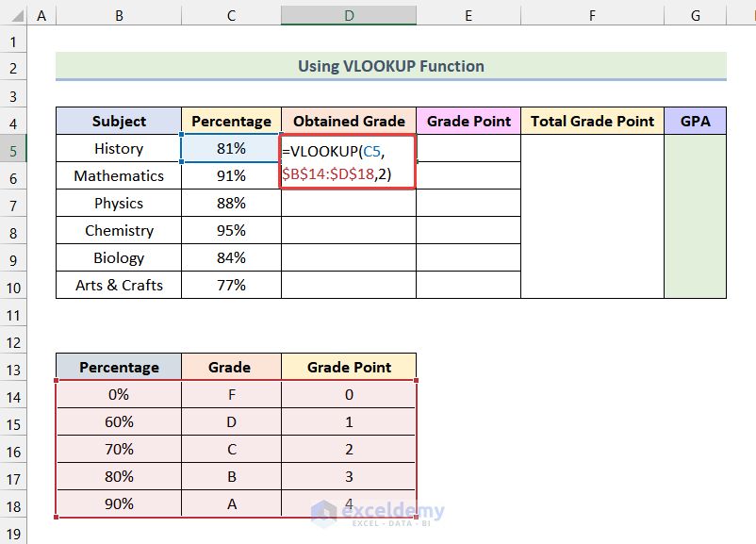Image resolution: width=756 pixels, height=544 pixels.
Task: Click the 'Grade Point' header in row 4
Action: 468,122
